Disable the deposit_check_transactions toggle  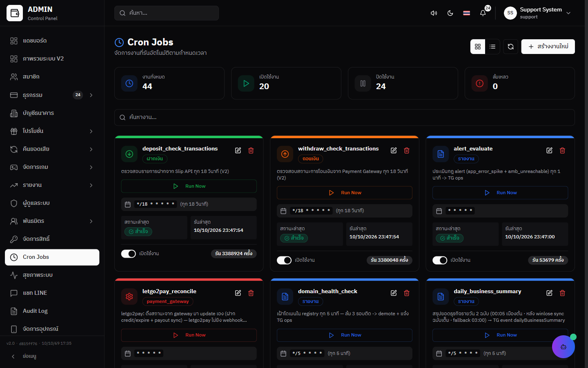(x=128, y=254)
